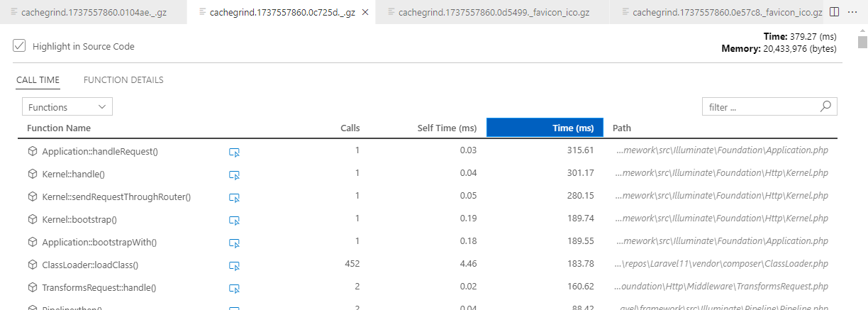Click the Memory 20,433,976 (bytes) summary
868x310 pixels.
point(779,49)
